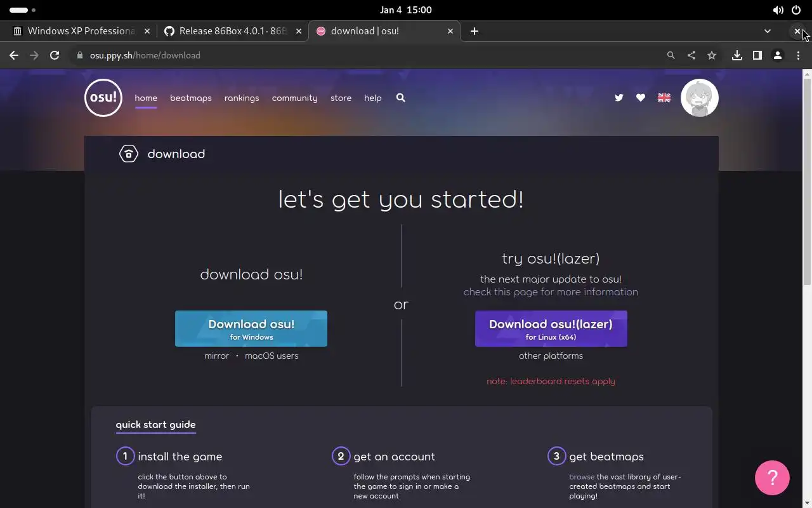812x508 pixels.
Task: Bookmark this page with the star icon
Action: (712, 55)
